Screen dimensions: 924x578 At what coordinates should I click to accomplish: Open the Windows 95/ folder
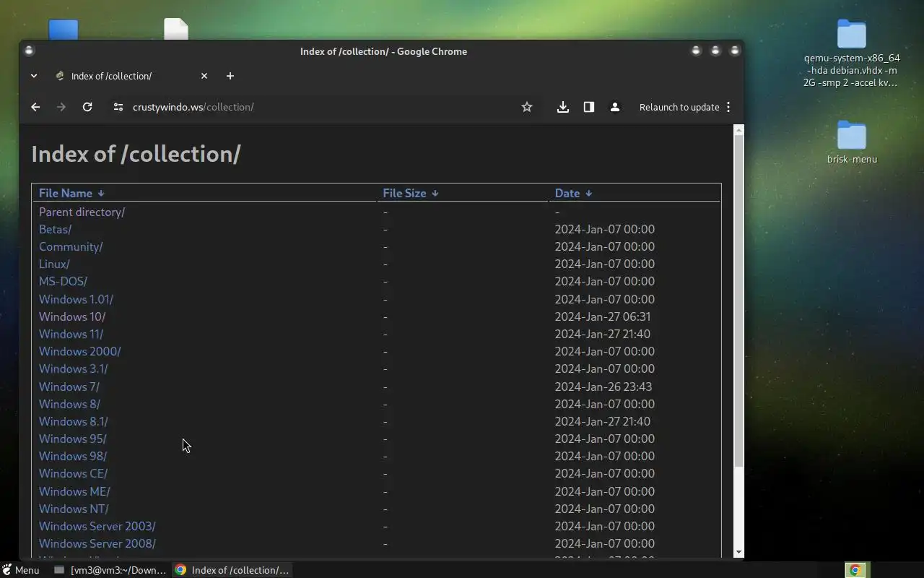(x=72, y=439)
